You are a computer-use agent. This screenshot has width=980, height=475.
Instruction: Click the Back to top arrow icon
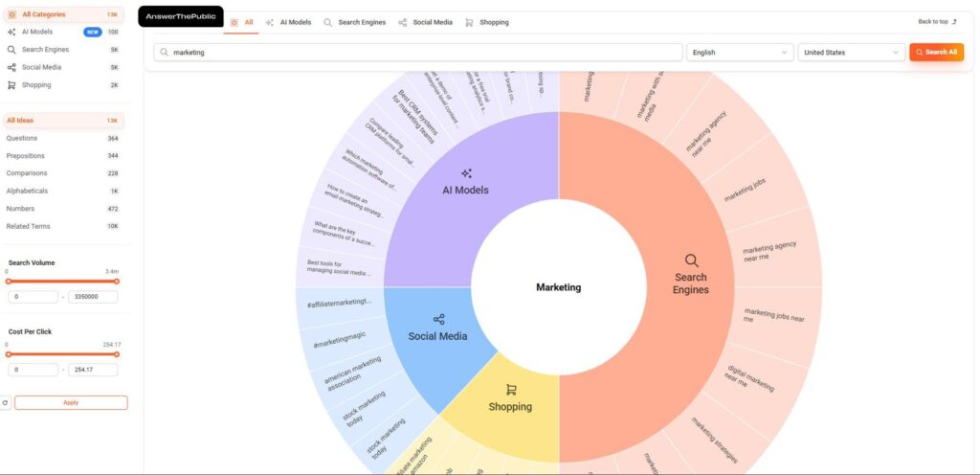tap(954, 22)
